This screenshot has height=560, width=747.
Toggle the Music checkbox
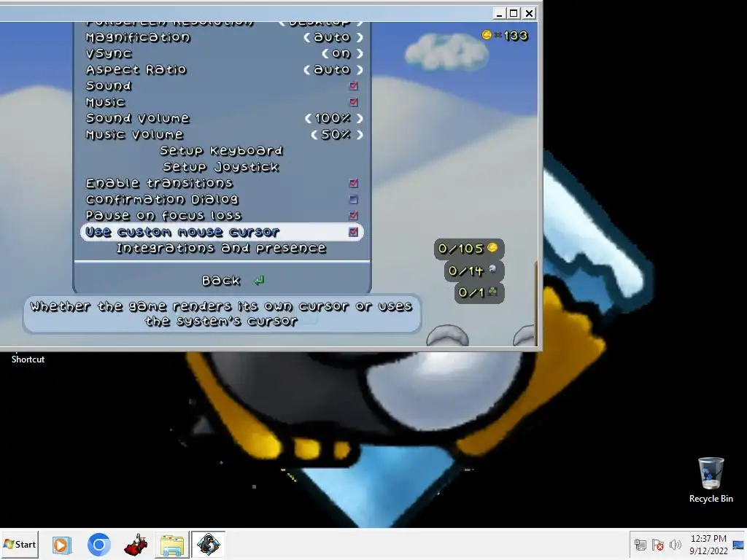354,102
